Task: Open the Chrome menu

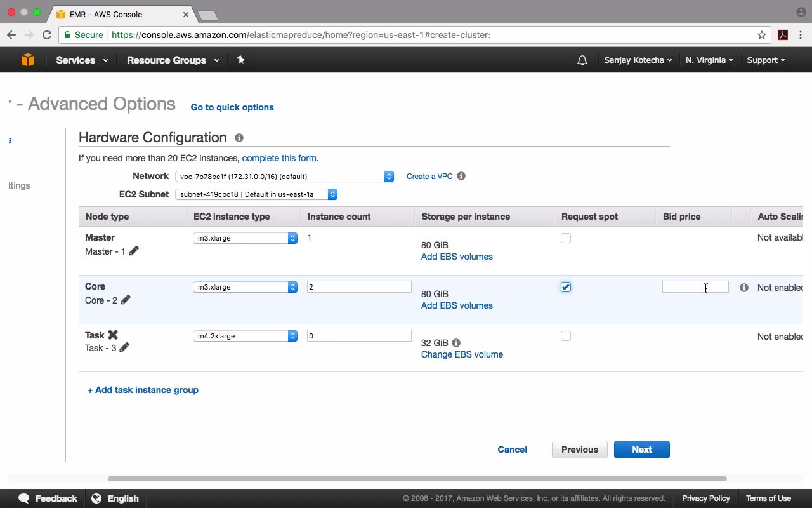Action: coord(801,35)
